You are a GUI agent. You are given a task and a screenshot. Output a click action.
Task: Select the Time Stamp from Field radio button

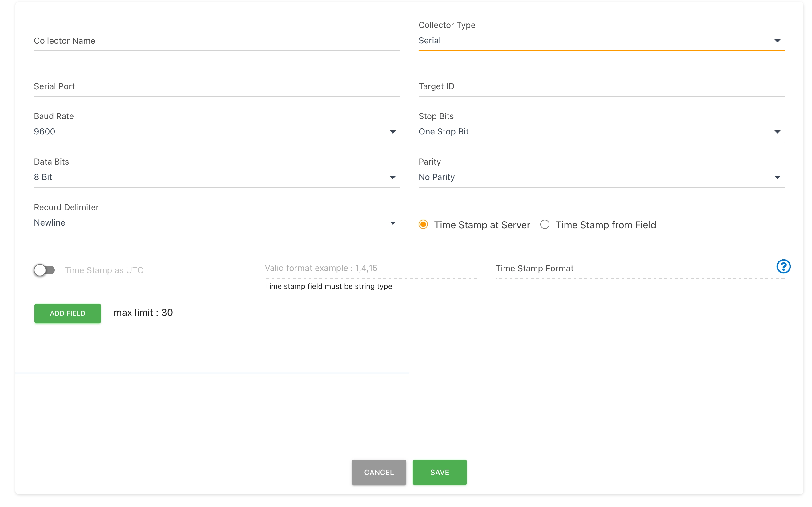[544, 224]
